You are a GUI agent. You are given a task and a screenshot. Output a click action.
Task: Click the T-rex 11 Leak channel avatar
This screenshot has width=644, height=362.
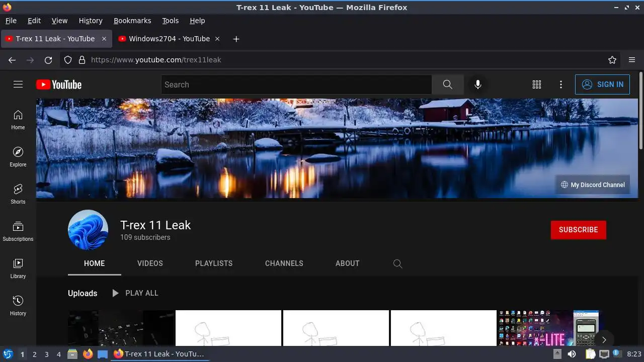88,230
